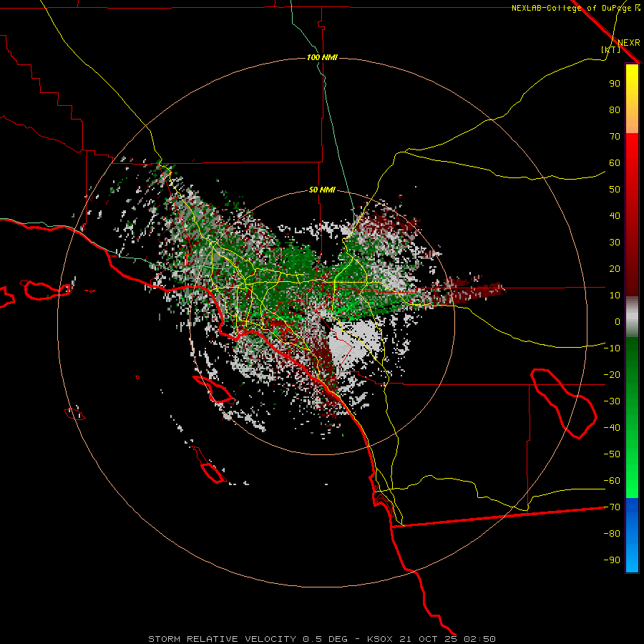The image size is (644, 644).
Task: Click the -50 value on the velocity scale
Action: coord(612,454)
